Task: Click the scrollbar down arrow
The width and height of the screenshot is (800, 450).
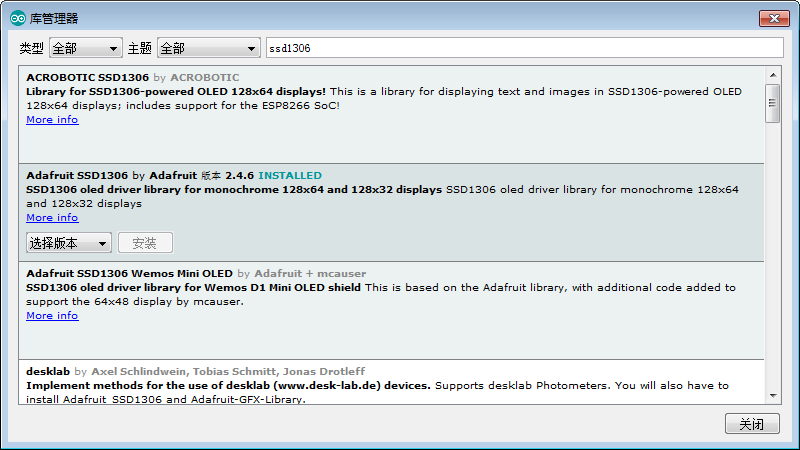Action: click(x=773, y=396)
